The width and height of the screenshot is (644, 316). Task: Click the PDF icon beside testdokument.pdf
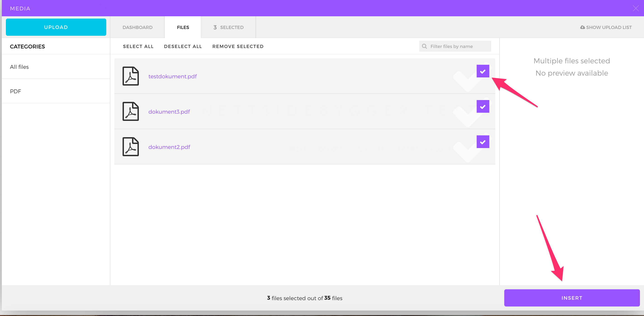point(130,76)
